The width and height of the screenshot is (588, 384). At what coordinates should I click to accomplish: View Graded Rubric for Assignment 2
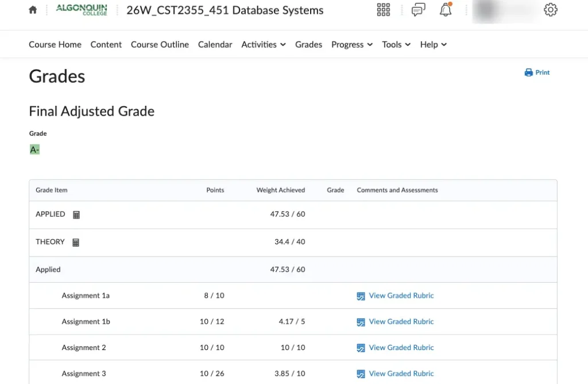[401, 347]
